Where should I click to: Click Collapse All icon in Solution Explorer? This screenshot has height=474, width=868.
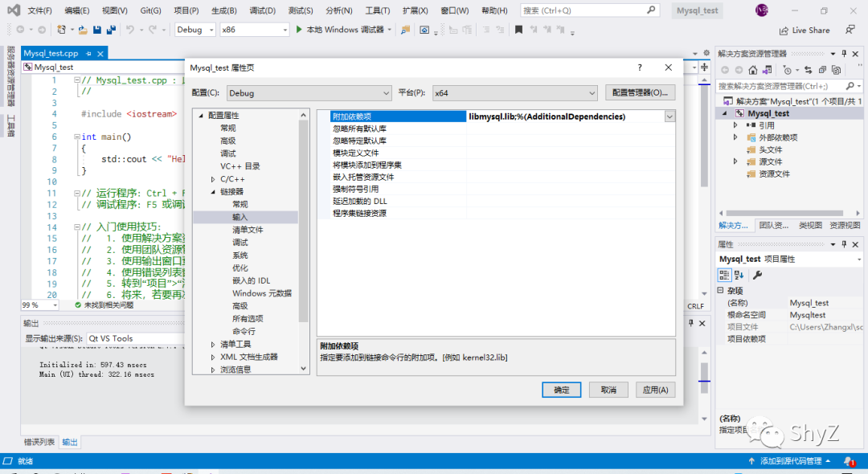click(x=822, y=70)
